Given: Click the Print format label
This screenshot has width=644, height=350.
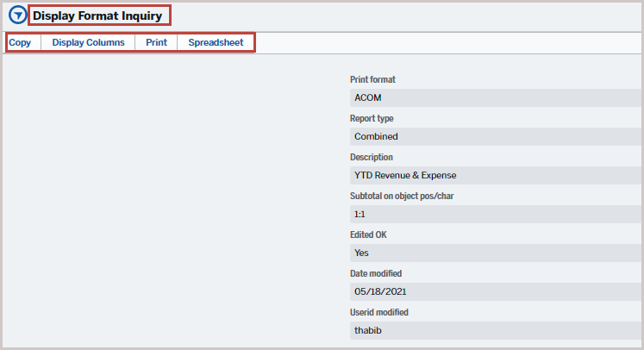Looking at the screenshot, I should (x=372, y=80).
